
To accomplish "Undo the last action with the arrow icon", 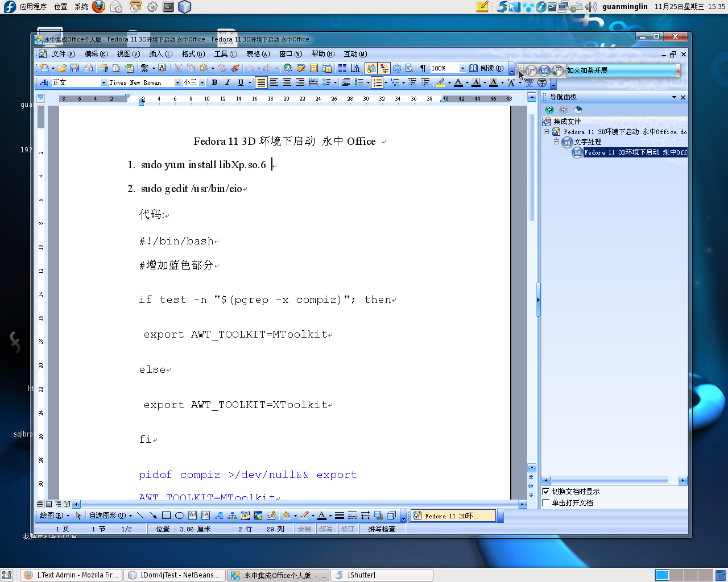I will (250, 68).
